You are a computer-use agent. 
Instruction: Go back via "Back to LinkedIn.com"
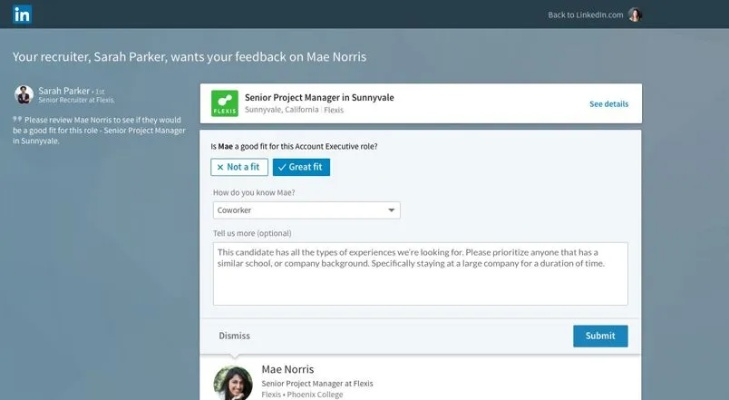pos(585,15)
